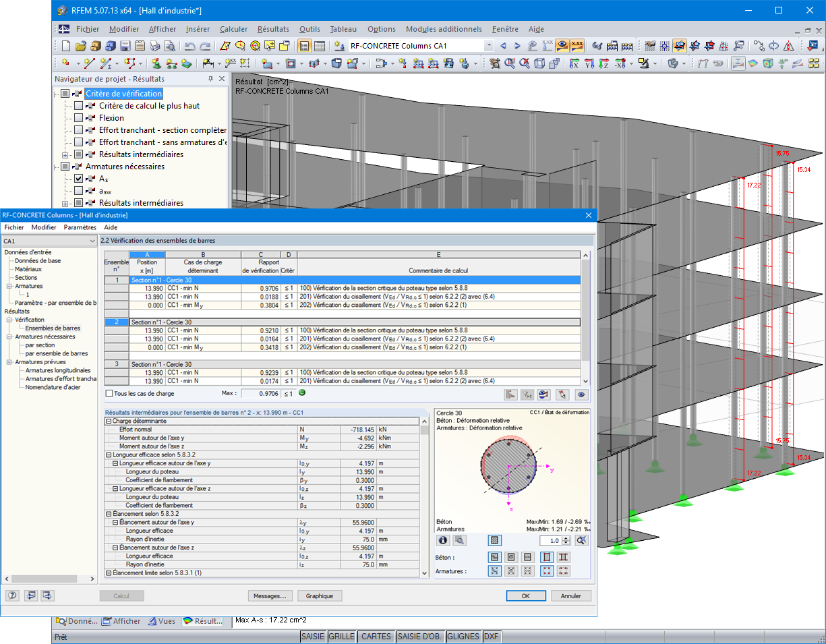Screen dimensions: 826x644
Task: Check 'Tous les cas de charge' checkbox
Action: pos(110,393)
